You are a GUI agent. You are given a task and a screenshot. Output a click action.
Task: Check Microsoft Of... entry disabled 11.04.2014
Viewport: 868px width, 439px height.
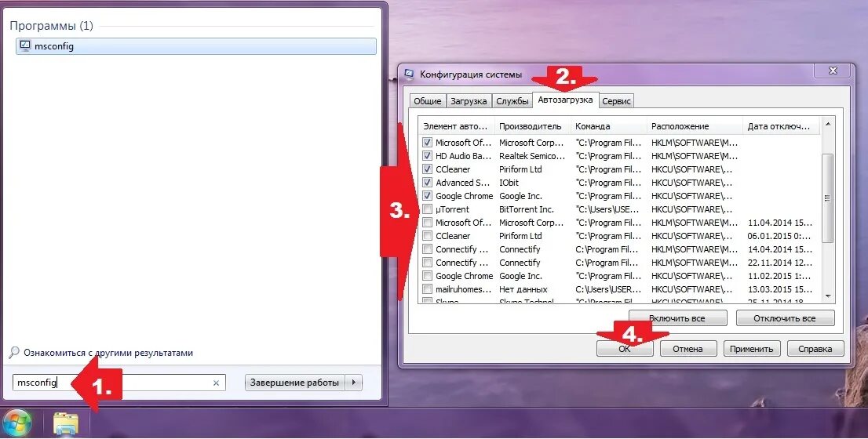(x=427, y=223)
